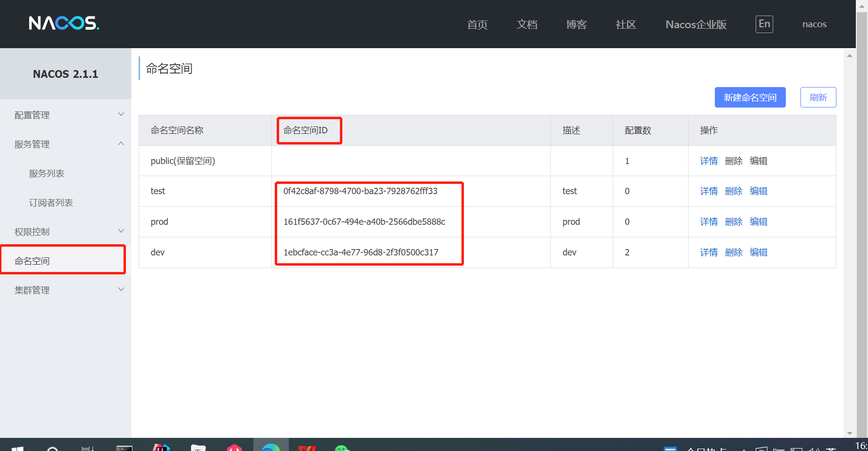Select 服务列表 in the sidebar
The width and height of the screenshot is (868, 451).
(x=47, y=174)
